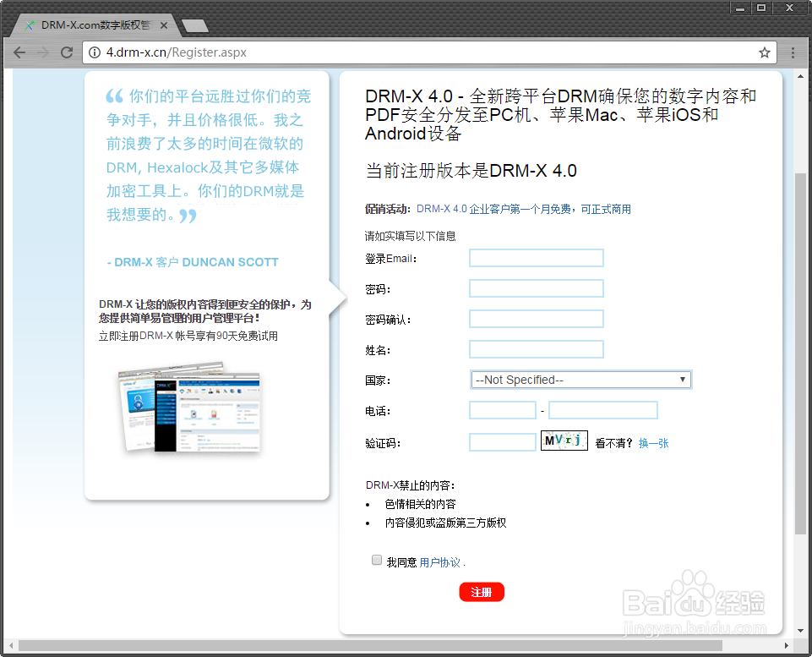The height and width of the screenshot is (657, 812).
Task: Select the DRM-X.com tab
Action: coord(95,25)
